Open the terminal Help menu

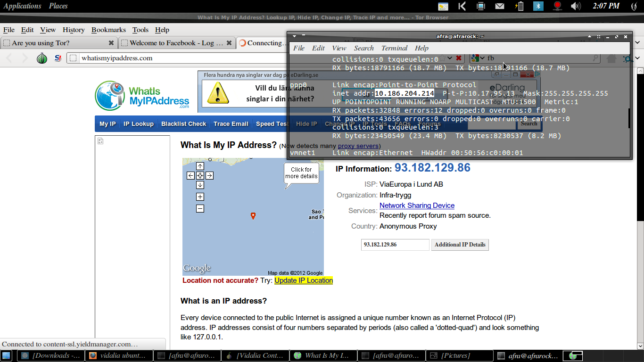pyautogui.click(x=421, y=48)
